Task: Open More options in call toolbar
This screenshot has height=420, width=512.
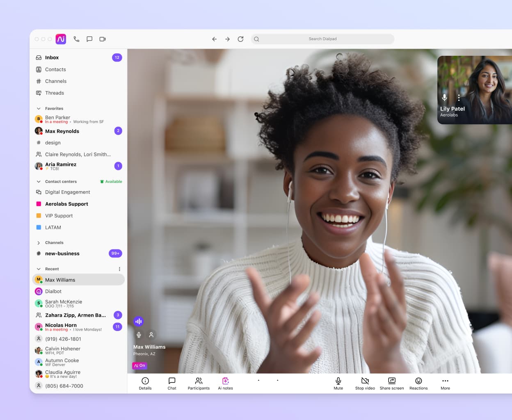Action: click(x=445, y=383)
